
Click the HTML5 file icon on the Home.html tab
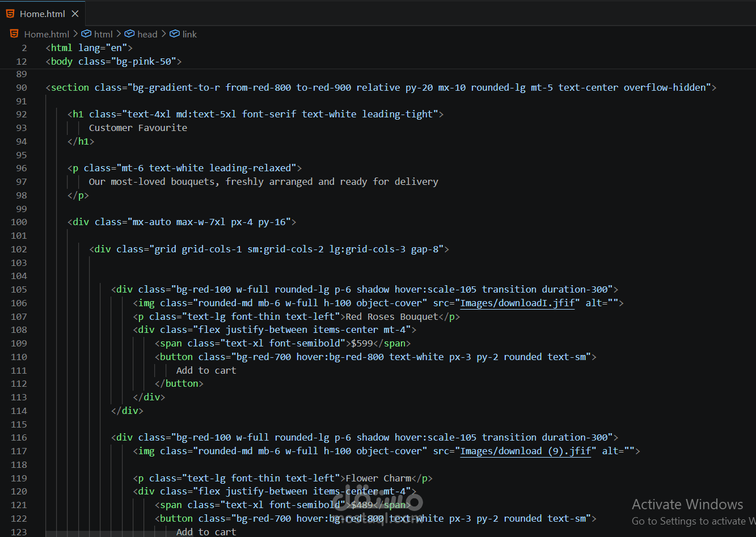[10, 14]
